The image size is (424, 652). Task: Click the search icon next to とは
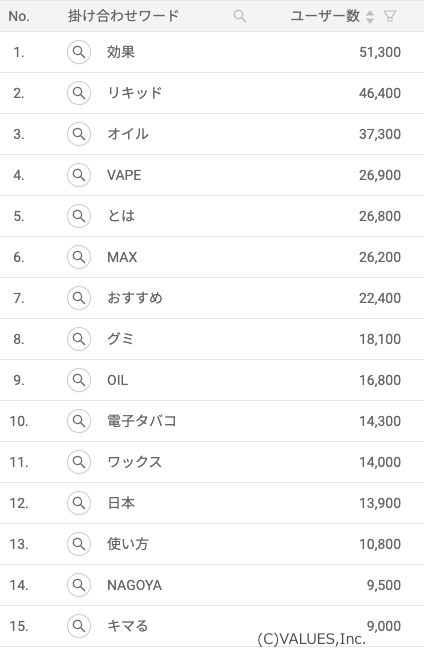79,216
